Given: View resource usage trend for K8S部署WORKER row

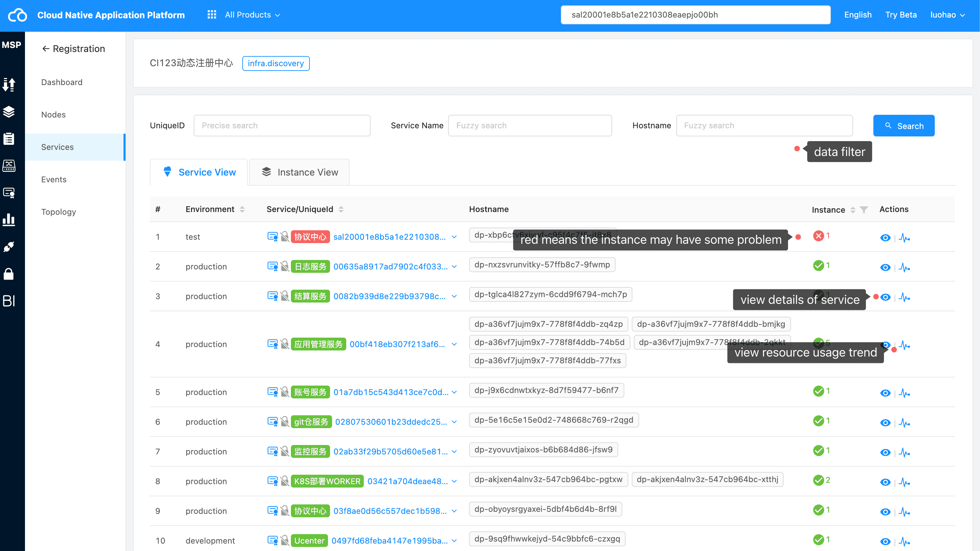Looking at the screenshot, I should click(904, 482).
